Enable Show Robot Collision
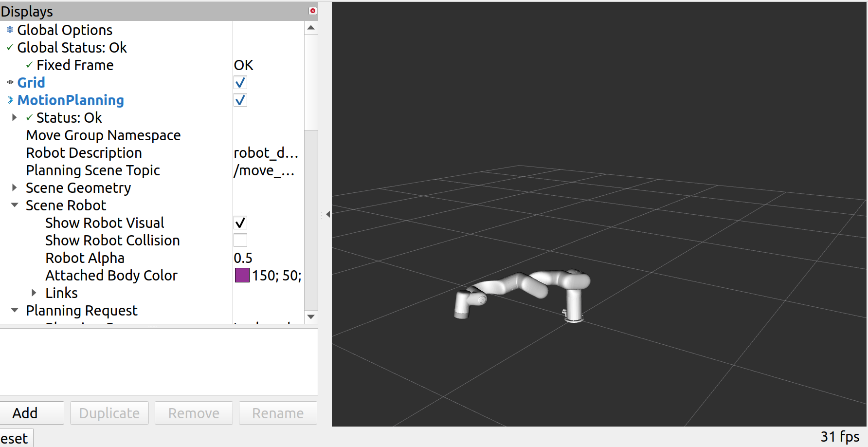The height and width of the screenshot is (447, 868). coord(240,240)
